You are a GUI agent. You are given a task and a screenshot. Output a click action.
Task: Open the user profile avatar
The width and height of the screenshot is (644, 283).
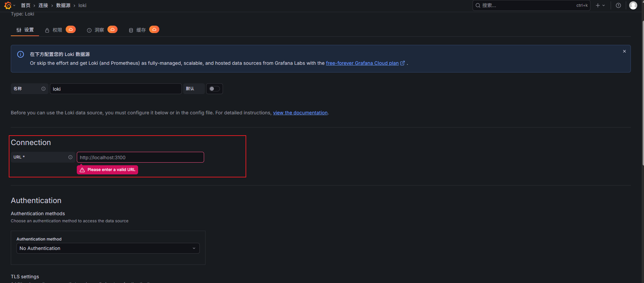tap(633, 5)
